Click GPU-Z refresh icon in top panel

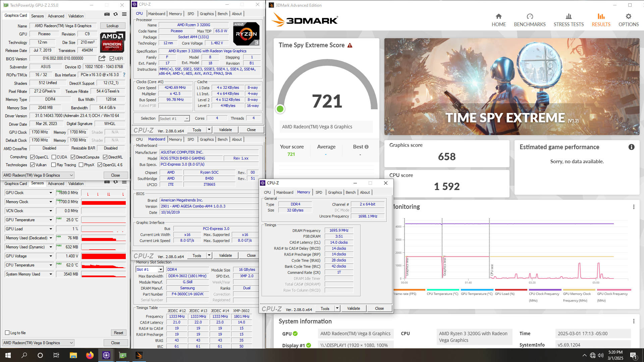[115, 14]
